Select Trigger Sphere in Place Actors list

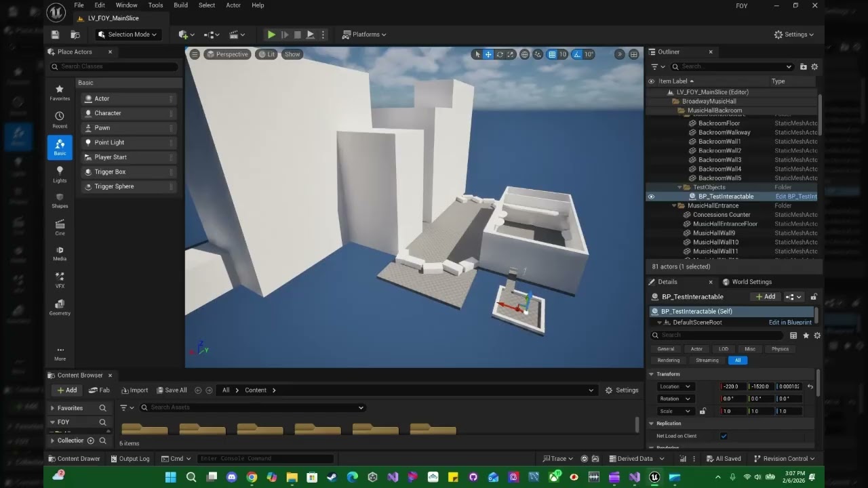(x=128, y=186)
